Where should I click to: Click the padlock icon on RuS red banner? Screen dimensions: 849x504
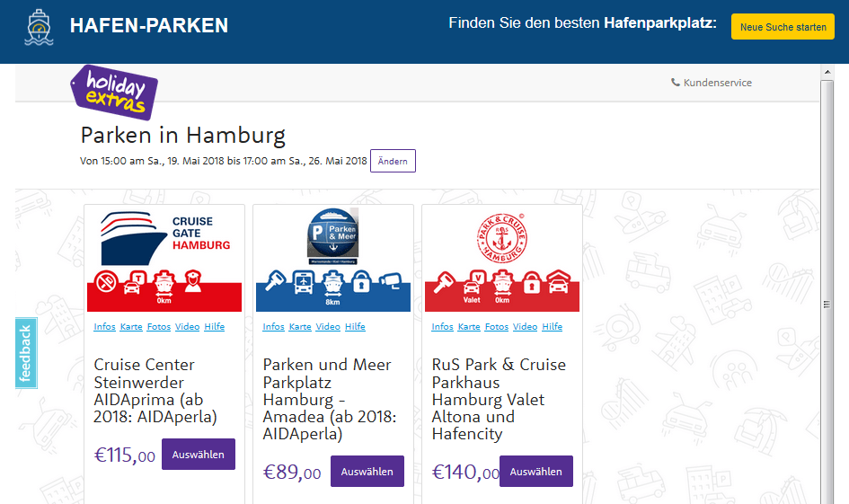click(531, 282)
